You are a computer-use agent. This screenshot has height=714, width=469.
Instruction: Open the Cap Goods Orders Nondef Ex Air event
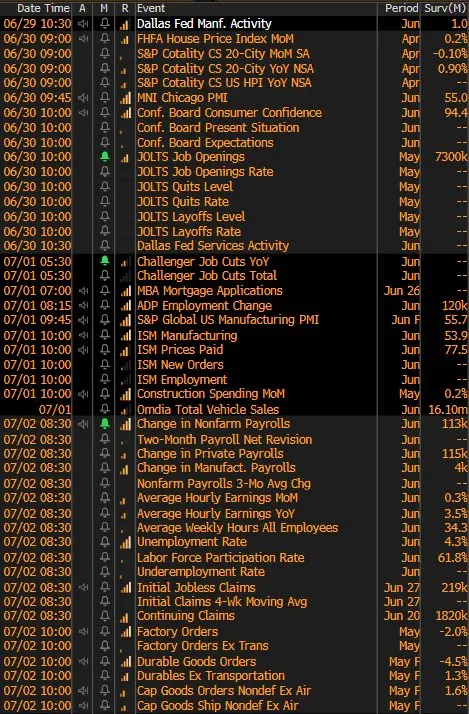click(224, 691)
